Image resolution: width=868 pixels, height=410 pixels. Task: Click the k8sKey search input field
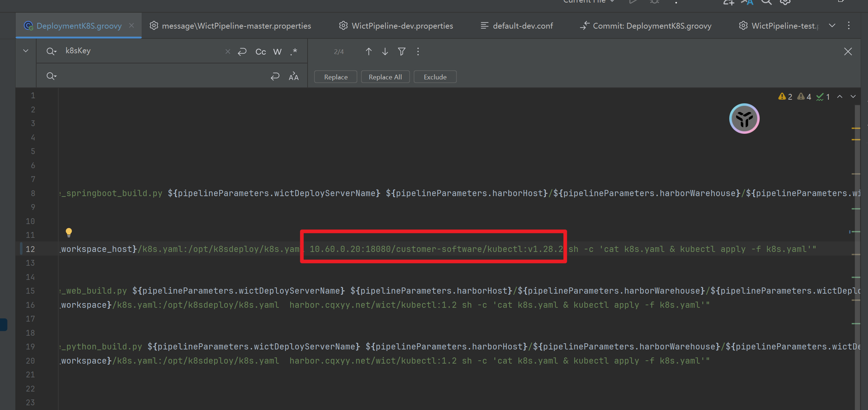[141, 51]
